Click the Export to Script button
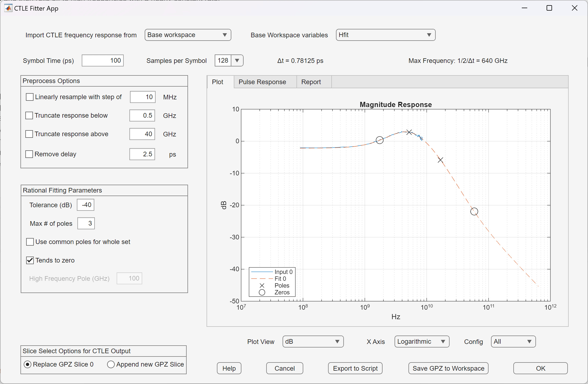This screenshot has width=588, height=384. point(355,368)
